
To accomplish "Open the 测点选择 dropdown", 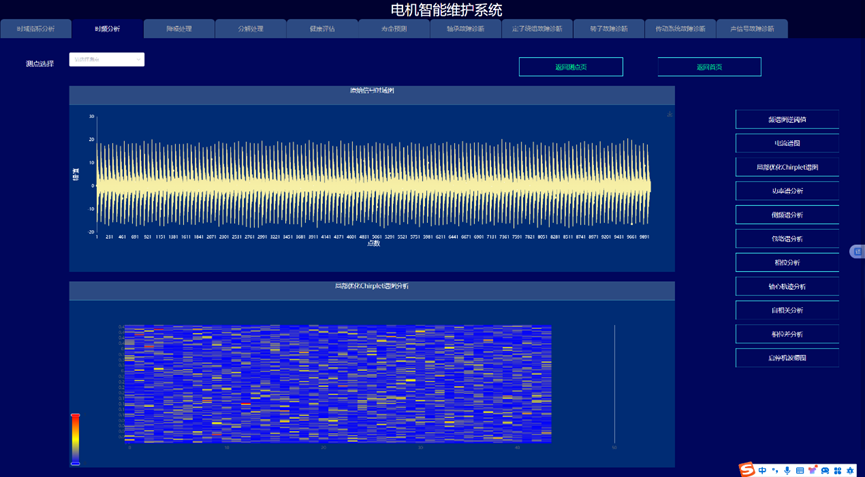I will pyautogui.click(x=107, y=60).
